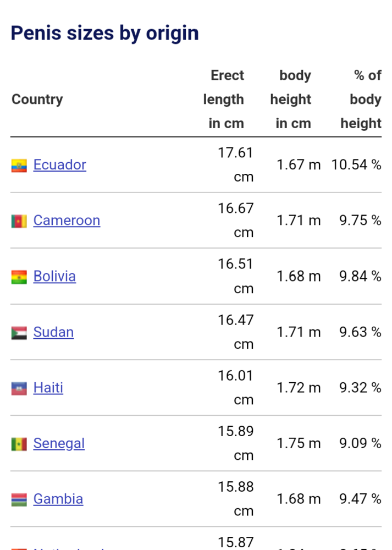Open the Ecuador country link
Viewport: 392px width, 550px height.
click(59, 165)
